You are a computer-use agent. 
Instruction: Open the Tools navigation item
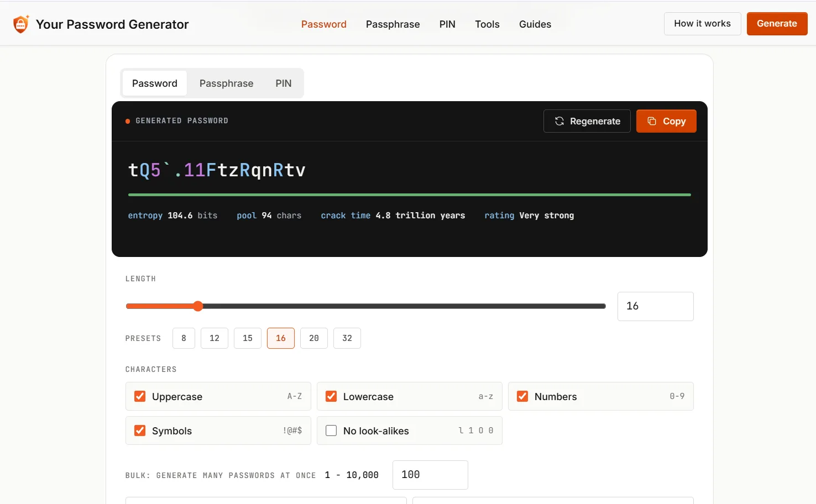487,24
